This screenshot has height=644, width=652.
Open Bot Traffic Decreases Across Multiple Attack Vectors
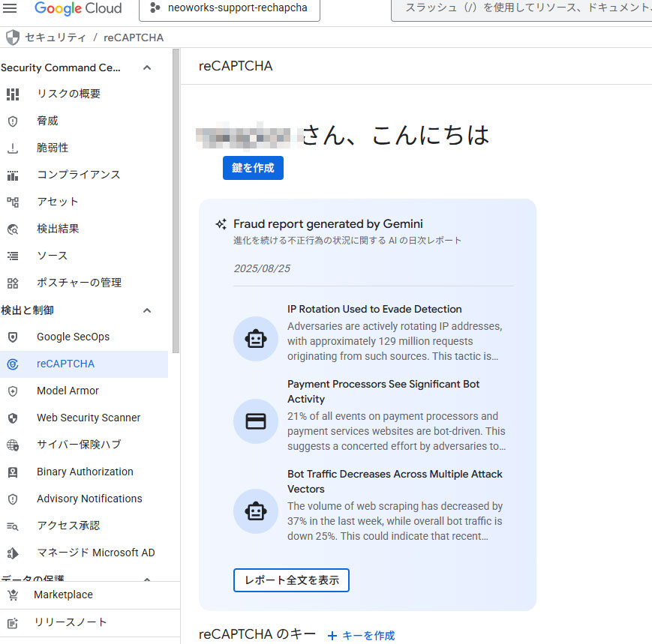[395, 481]
